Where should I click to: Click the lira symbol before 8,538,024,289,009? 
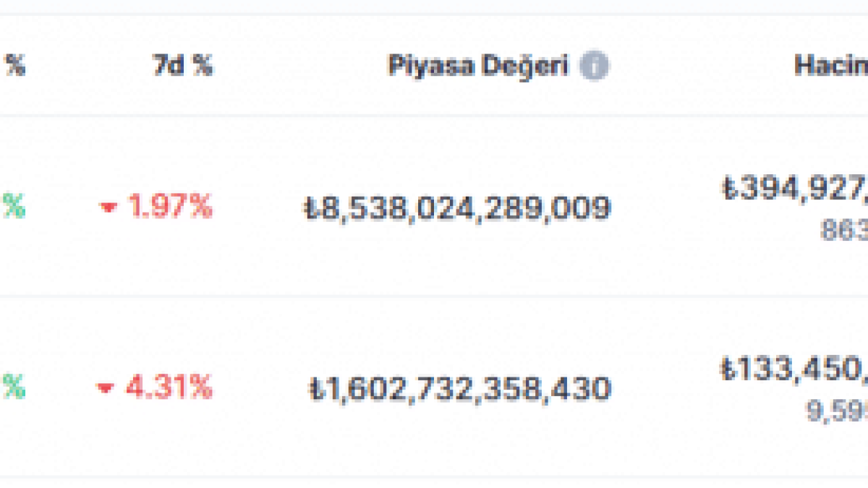tap(310, 209)
